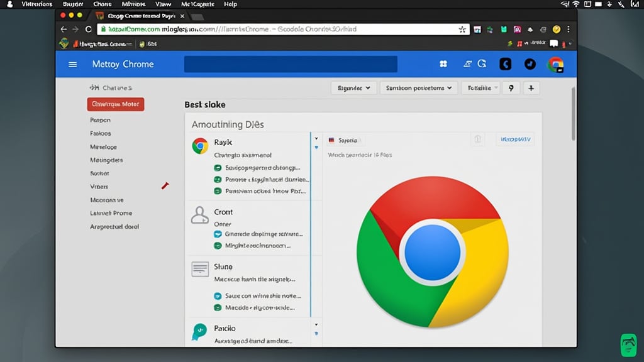
Task: Click the browser forward arrow
Action: pos(75,29)
